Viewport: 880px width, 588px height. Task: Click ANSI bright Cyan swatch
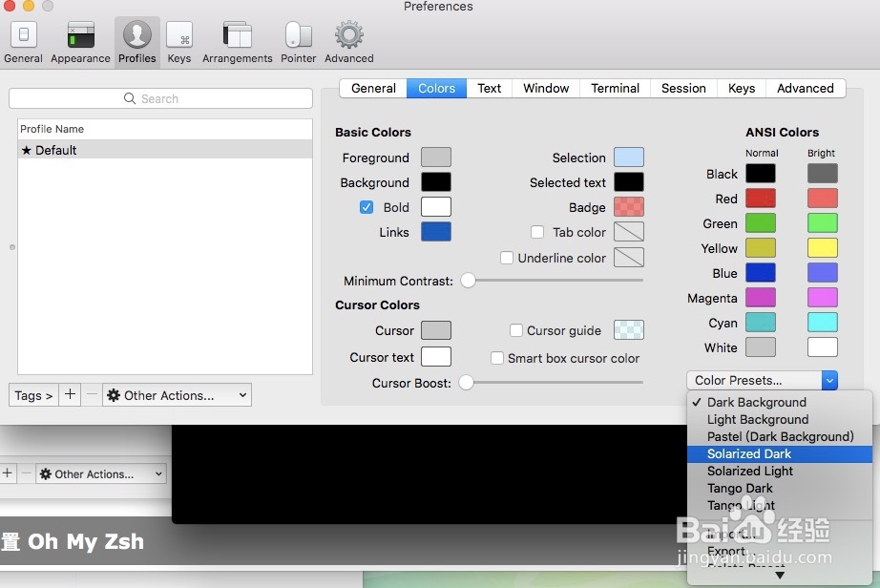[x=822, y=322]
